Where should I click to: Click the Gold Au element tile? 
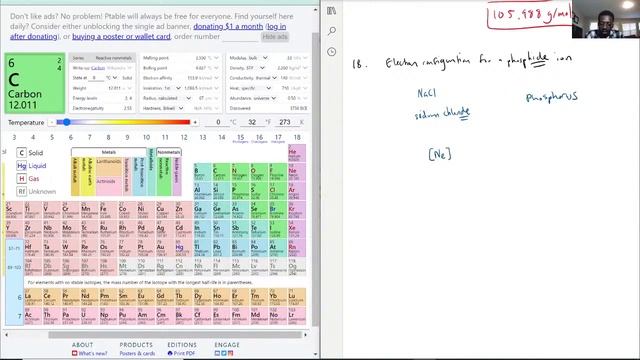pyautogui.click(x=164, y=248)
